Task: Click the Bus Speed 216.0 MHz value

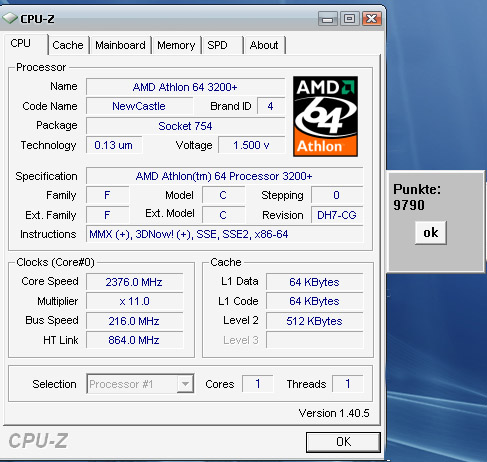Action: click(x=135, y=321)
